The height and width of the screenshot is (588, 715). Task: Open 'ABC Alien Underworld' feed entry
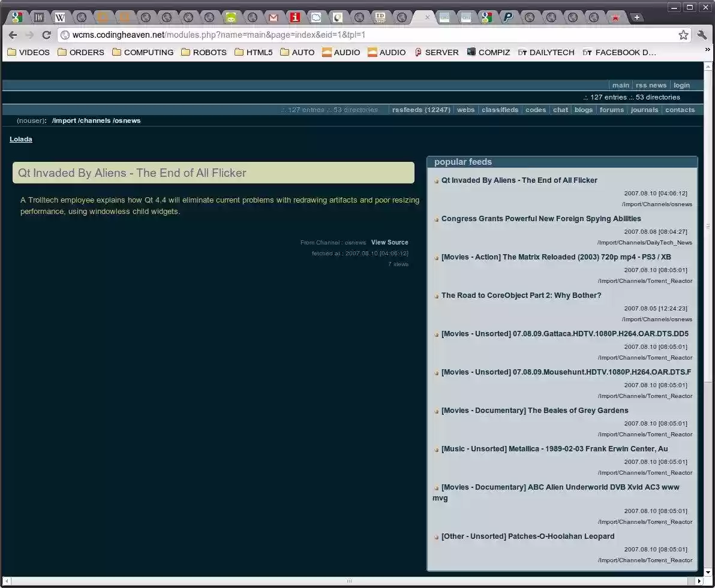pyautogui.click(x=560, y=487)
